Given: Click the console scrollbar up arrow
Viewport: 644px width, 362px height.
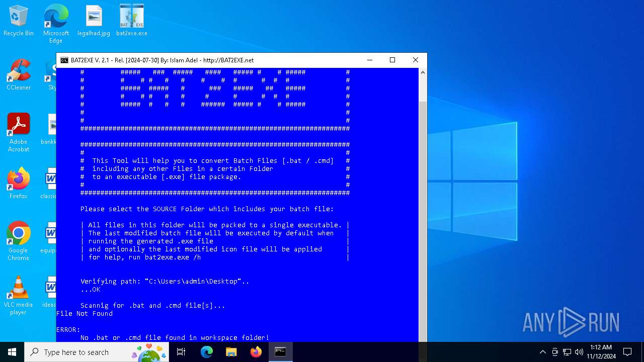Looking at the screenshot, I should 423,72.
